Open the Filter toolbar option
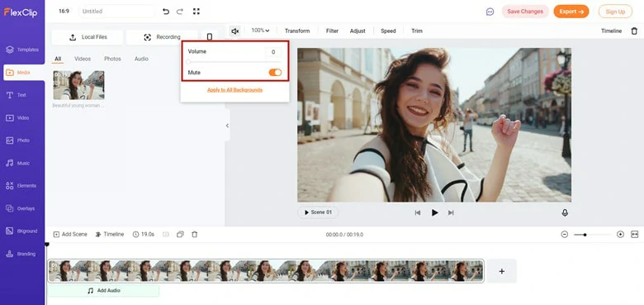644x305 pixels. pyautogui.click(x=332, y=31)
